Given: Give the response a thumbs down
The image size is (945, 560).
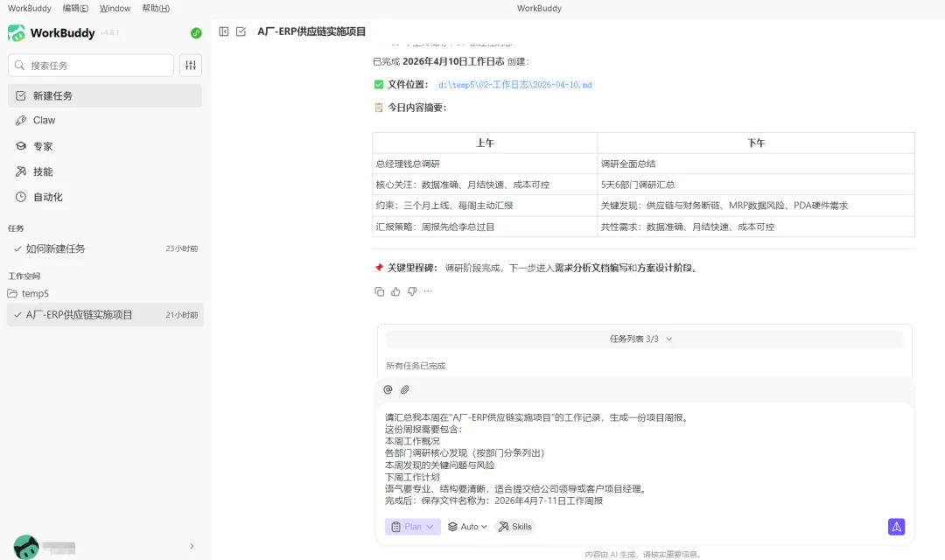Looking at the screenshot, I should click(x=412, y=291).
